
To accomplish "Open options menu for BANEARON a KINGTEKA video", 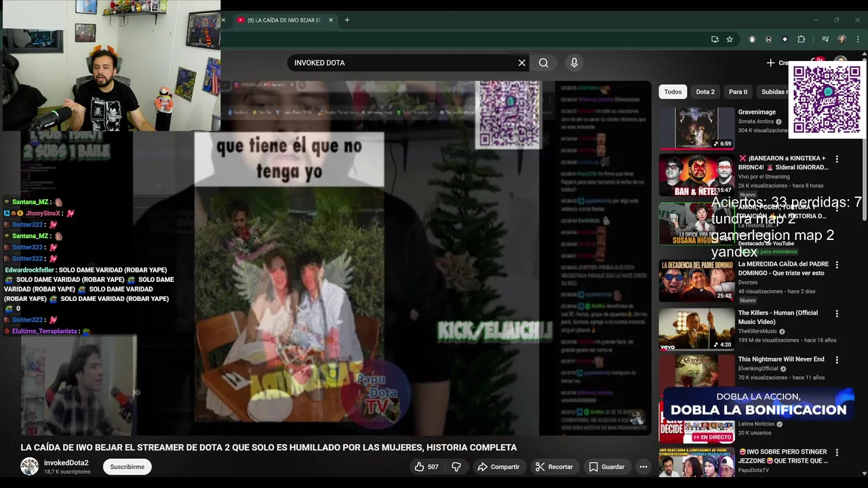I will [837, 159].
